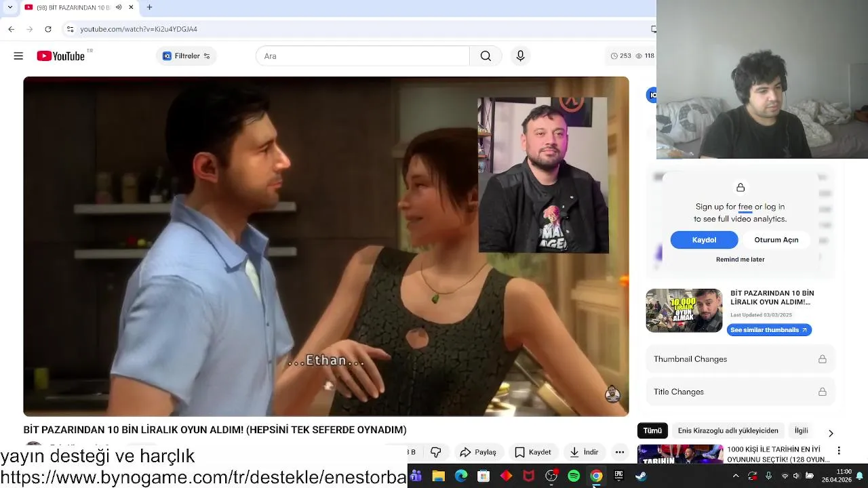
Task: Open the YouTube hamburger guide menu
Action: 18,56
